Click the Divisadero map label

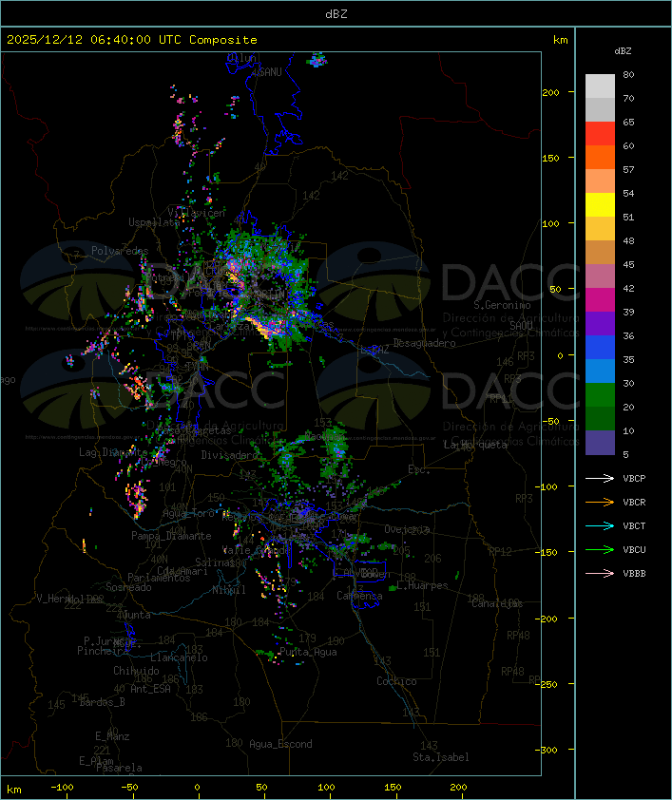(229, 454)
